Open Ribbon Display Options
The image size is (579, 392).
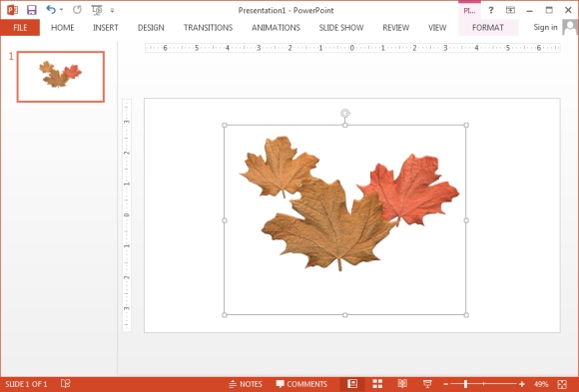[x=510, y=10]
